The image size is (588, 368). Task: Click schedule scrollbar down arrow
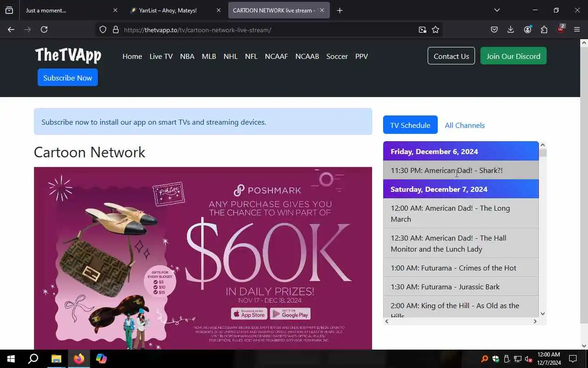tap(543, 314)
